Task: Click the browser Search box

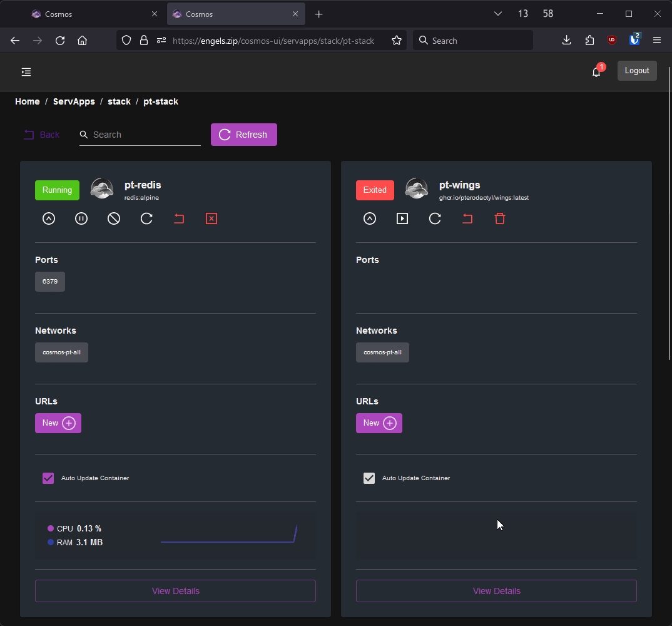Action: pos(472,41)
